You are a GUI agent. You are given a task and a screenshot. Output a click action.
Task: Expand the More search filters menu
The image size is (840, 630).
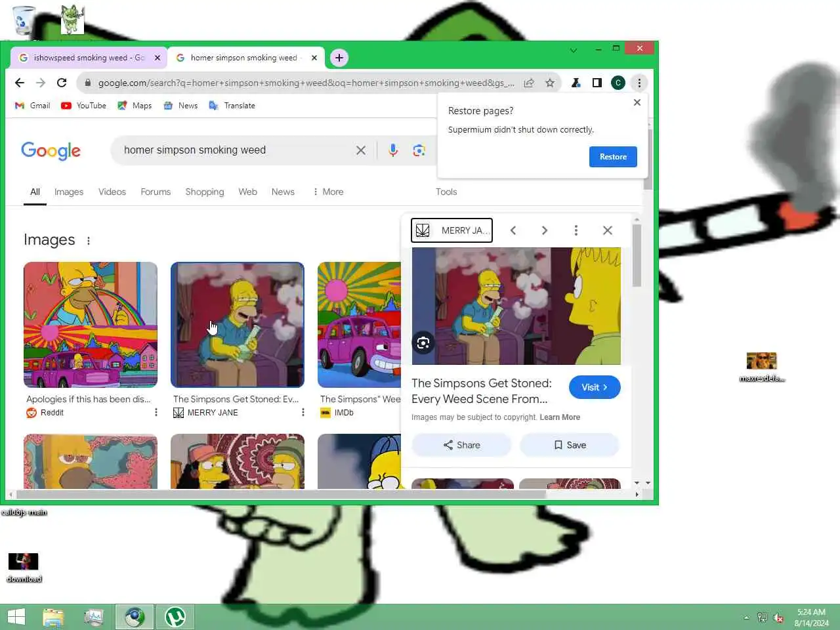(328, 192)
